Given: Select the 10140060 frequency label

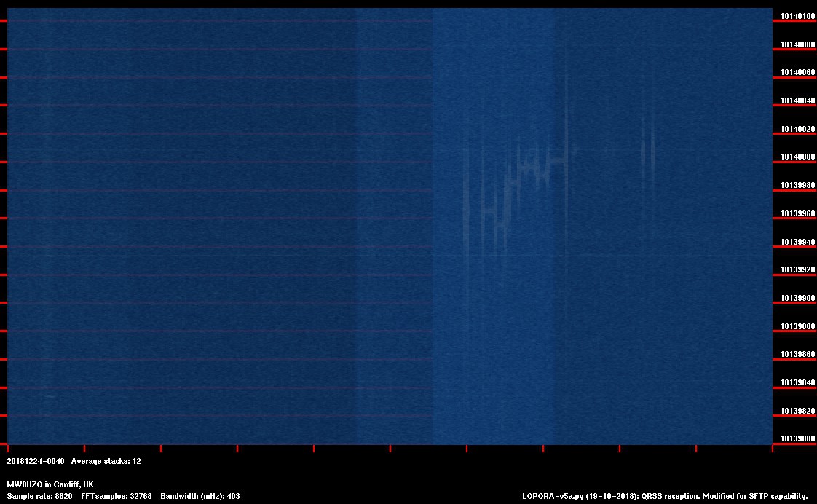Looking at the screenshot, I should coord(795,73).
